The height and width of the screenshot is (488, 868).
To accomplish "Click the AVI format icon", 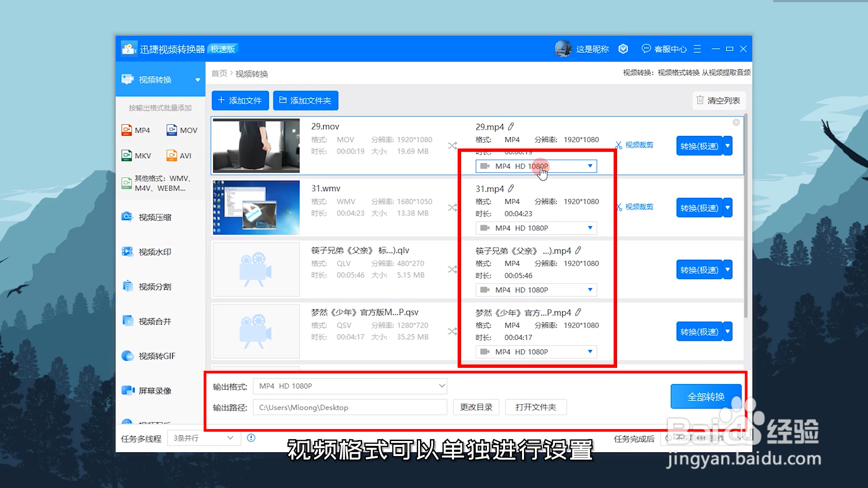I will 172,155.
